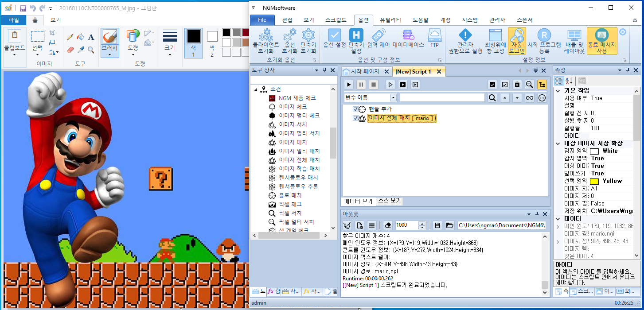Select NGM 제품 체크 tool item
644x310 pixels.
pyautogui.click(x=297, y=98)
